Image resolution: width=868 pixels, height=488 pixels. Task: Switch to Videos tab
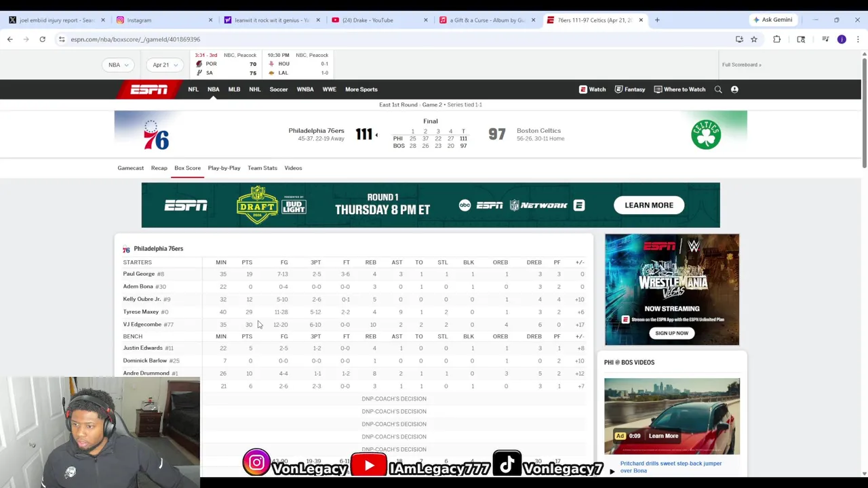tap(293, 168)
